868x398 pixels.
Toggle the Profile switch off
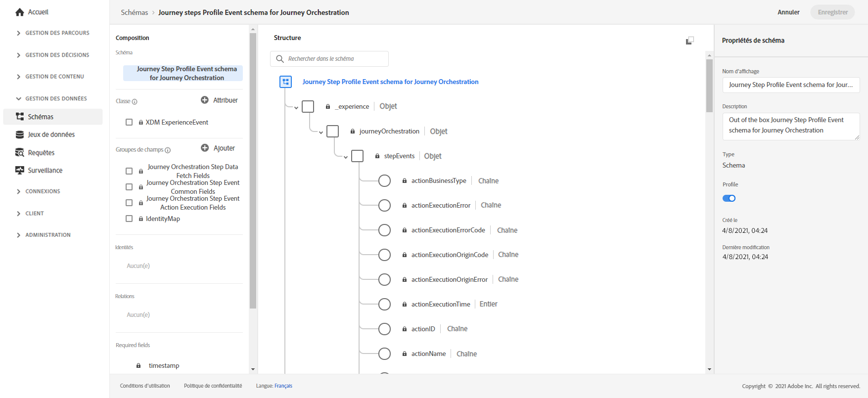(729, 198)
